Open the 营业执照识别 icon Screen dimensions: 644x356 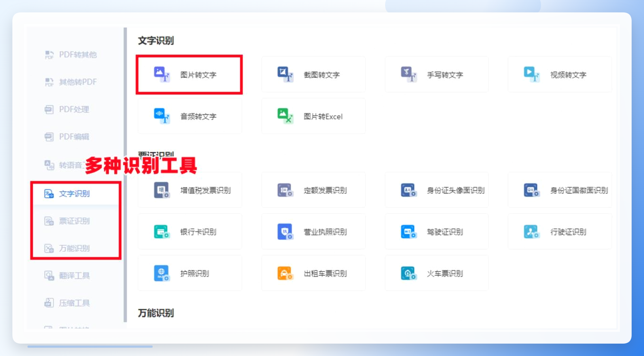(285, 232)
